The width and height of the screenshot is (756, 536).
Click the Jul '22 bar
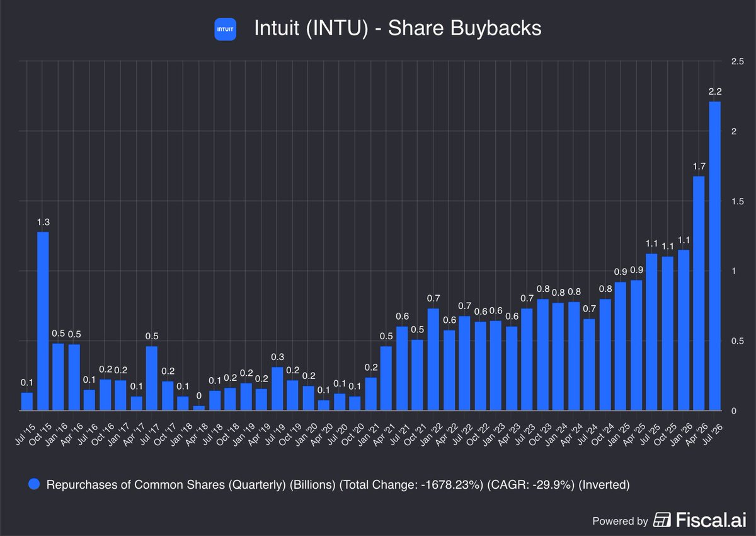pos(464,363)
